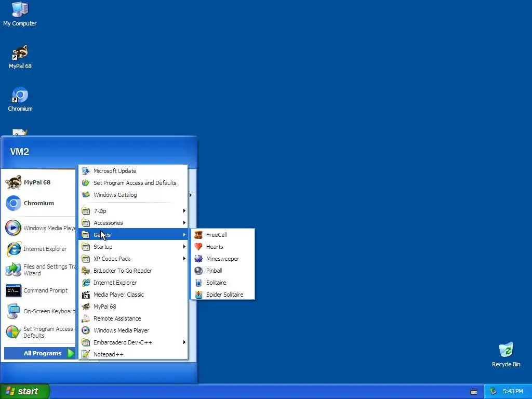Expand the 7-Zip folder submenu arrow
Image resolution: width=532 pixels, height=399 pixels.
(x=184, y=211)
